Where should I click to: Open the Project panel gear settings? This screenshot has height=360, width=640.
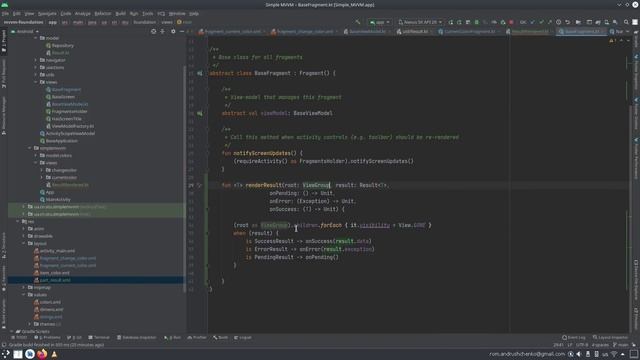click(173, 31)
